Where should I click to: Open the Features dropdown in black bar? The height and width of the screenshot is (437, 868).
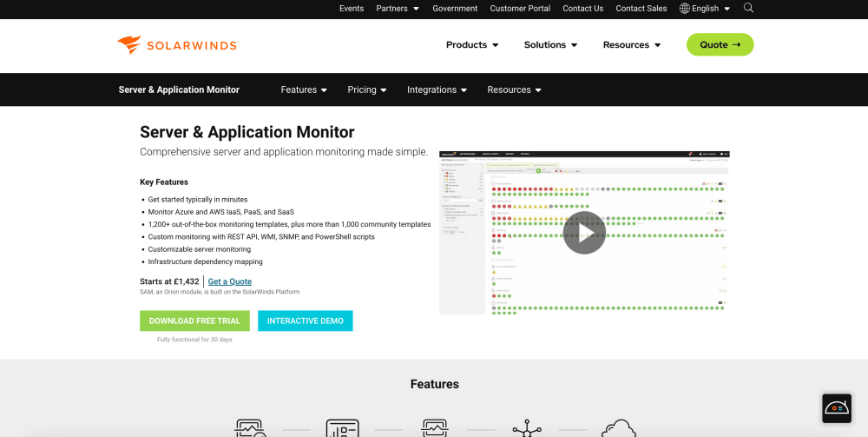304,89
